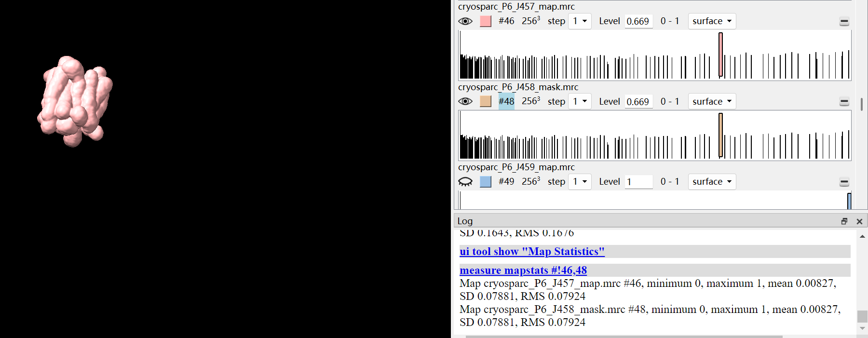Select highlighted #48 model ID label

[x=506, y=101]
